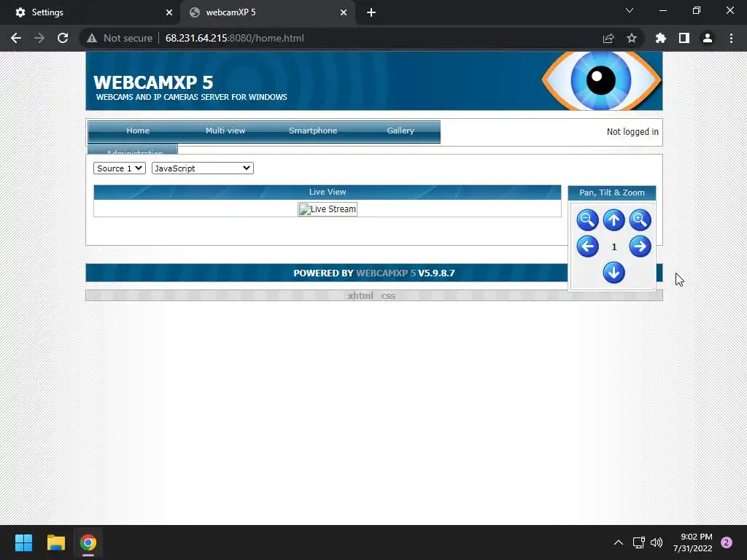Viewport: 747px width, 560px height.
Task: Click the eye logo in the banner
Action: 601,80
